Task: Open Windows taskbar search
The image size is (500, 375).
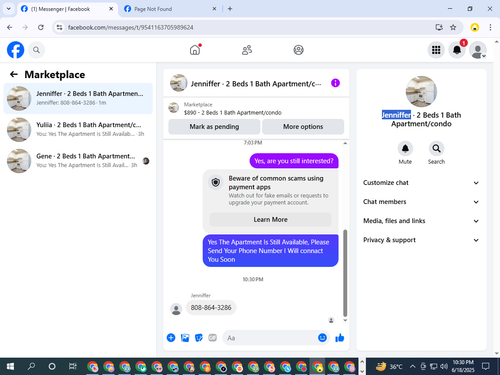Action: [31, 367]
